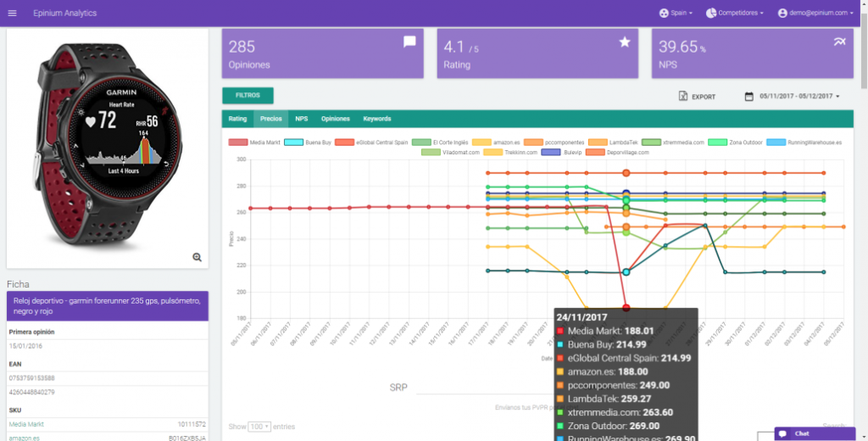Toggle xtremmedia.com legend entry
The width and height of the screenshot is (868, 441).
(672, 142)
